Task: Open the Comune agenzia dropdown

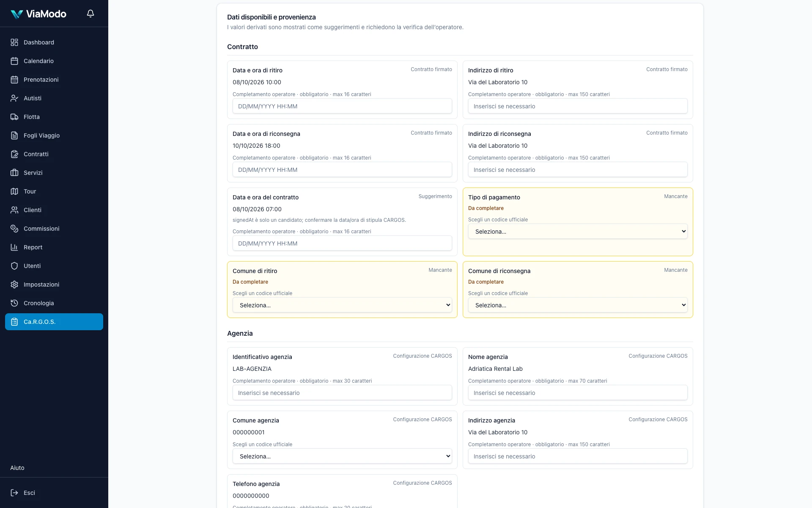Action: pos(342,456)
